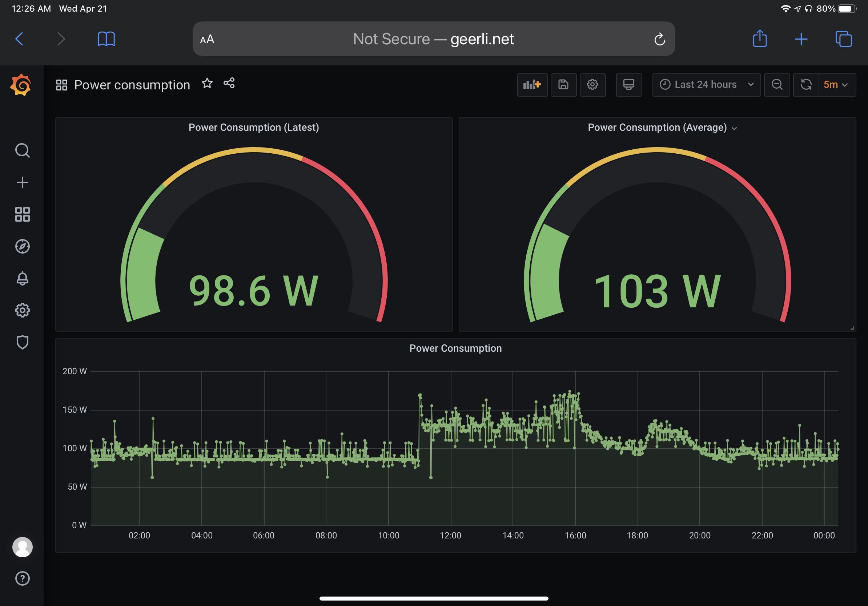Expand the Power Consumption (Average) panel menu
The width and height of the screenshot is (868, 606).
[x=735, y=128]
